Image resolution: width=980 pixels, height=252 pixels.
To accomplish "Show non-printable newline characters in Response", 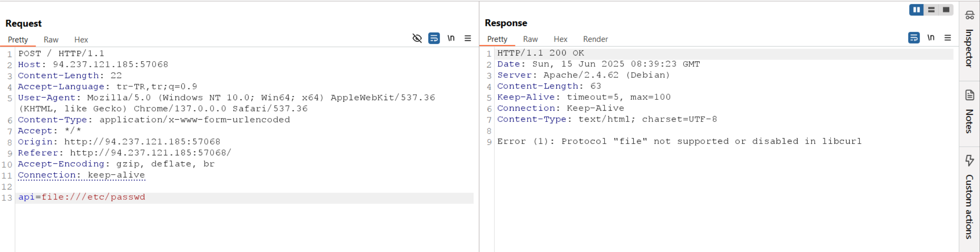I will (x=931, y=38).
